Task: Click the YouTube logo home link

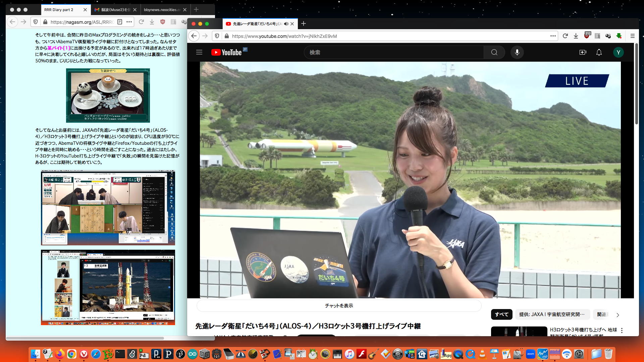Action: pos(226,52)
